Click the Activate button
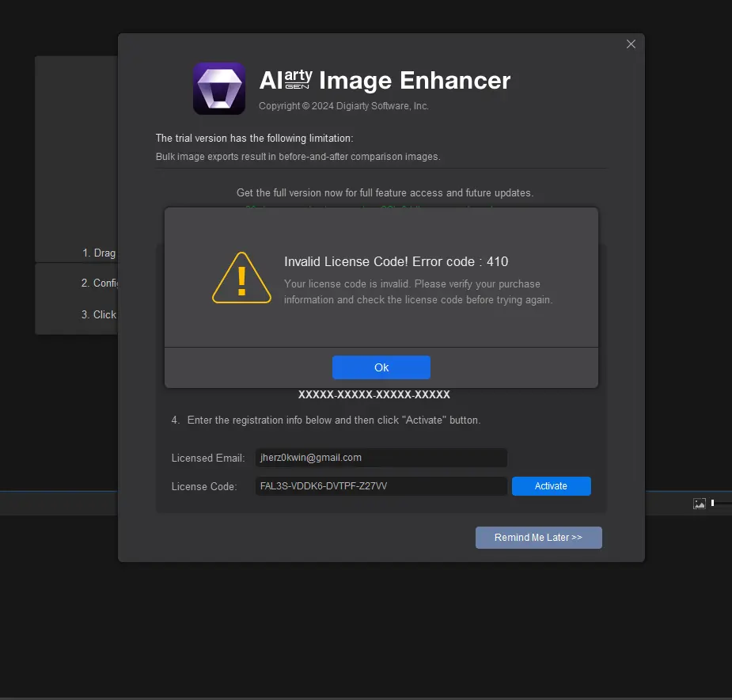This screenshot has height=700, width=732. click(x=551, y=486)
